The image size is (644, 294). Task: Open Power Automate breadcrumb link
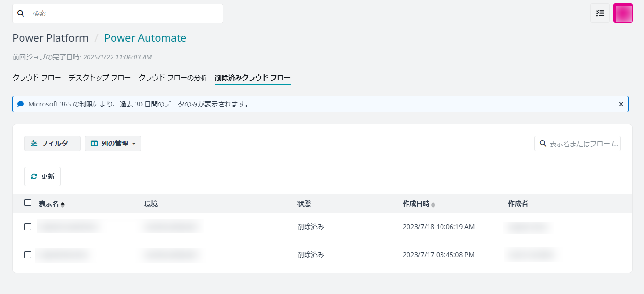[x=145, y=38]
